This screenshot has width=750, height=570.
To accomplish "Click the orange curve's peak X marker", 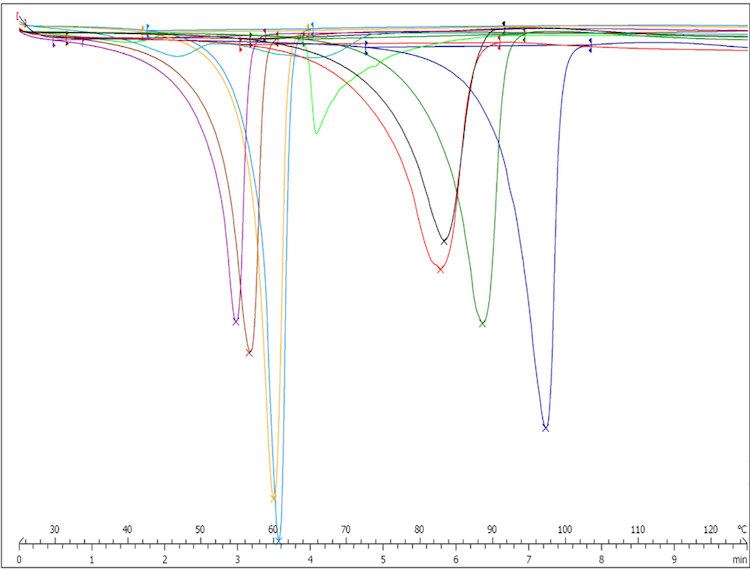I will pos(273,498).
